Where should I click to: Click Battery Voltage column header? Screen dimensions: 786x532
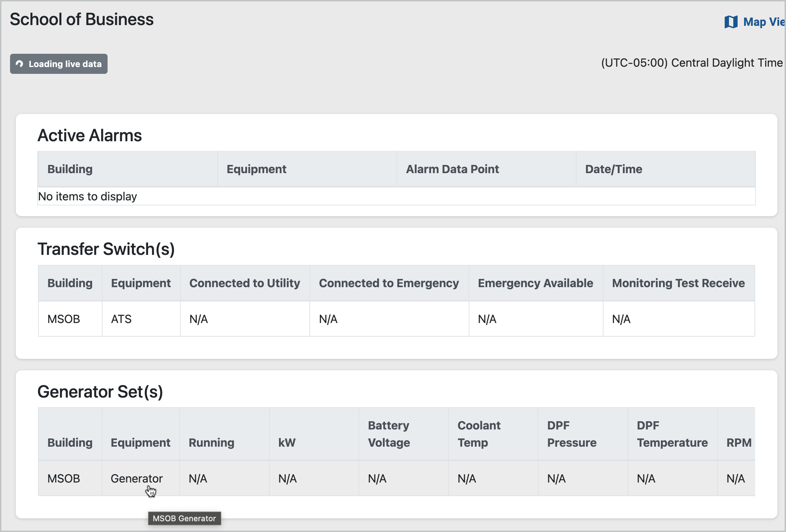tap(389, 434)
